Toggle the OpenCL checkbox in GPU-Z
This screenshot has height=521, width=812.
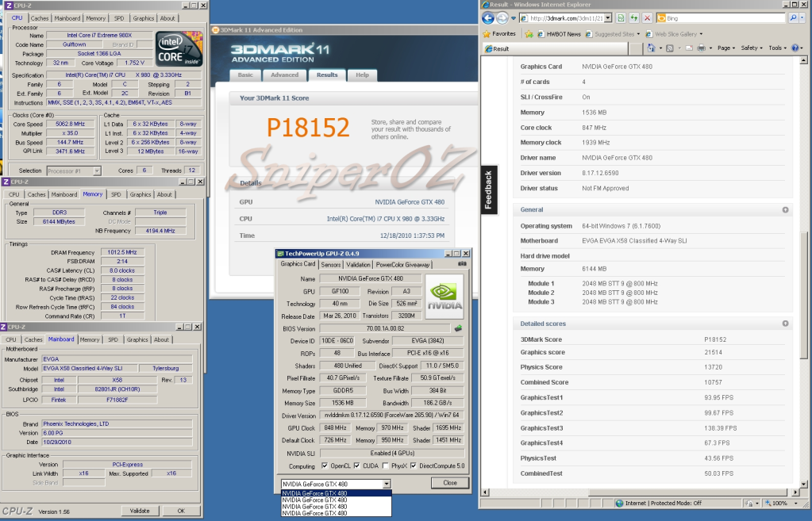(x=325, y=465)
